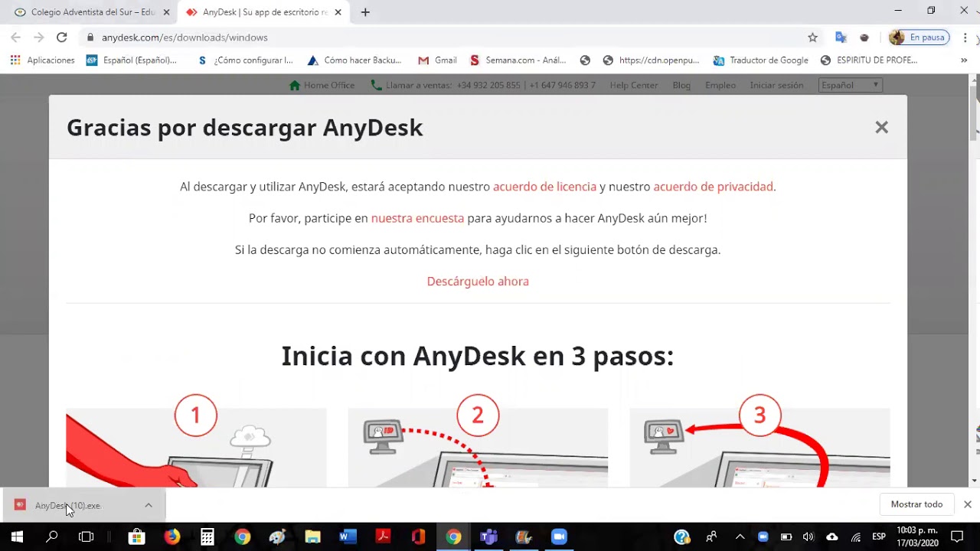Close the AnyDesk tab

(x=338, y=12)
